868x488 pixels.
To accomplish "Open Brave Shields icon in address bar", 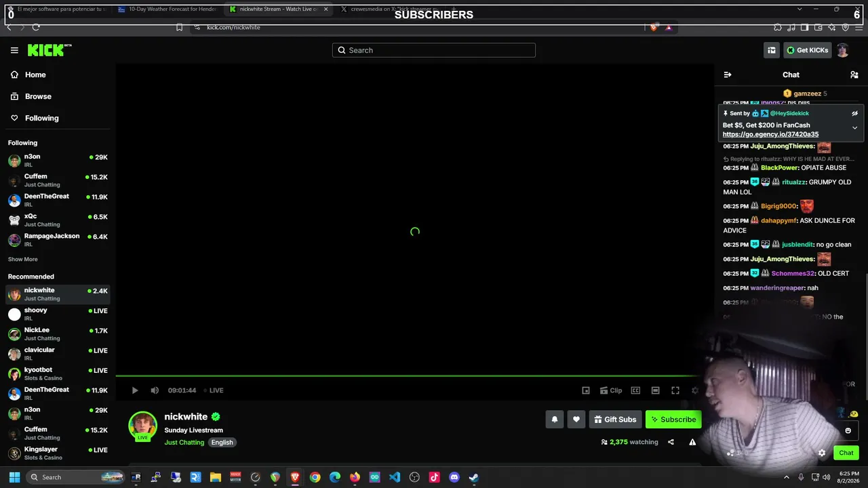I will coord(653,27).
